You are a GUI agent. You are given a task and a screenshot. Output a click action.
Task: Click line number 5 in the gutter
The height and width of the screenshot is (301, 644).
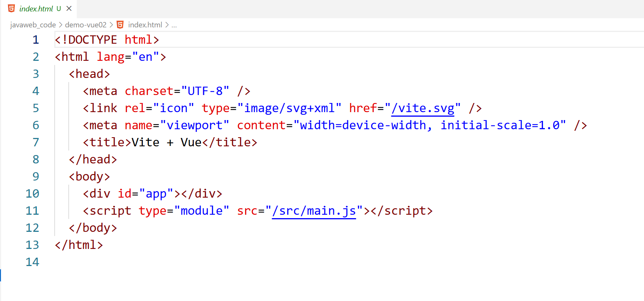(36, 108)
